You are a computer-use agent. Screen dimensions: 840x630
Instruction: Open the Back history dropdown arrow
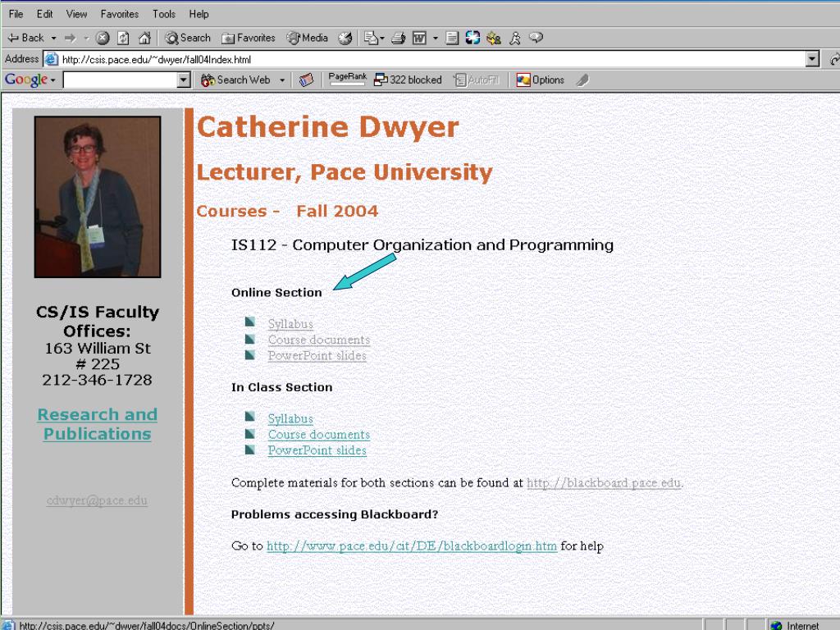pyautogui.click(x=53, y=38)
